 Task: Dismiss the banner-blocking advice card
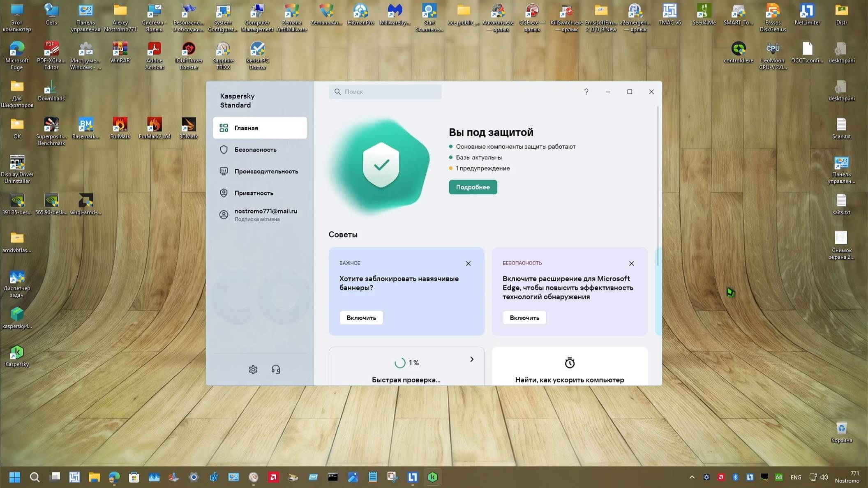[468, 263]
